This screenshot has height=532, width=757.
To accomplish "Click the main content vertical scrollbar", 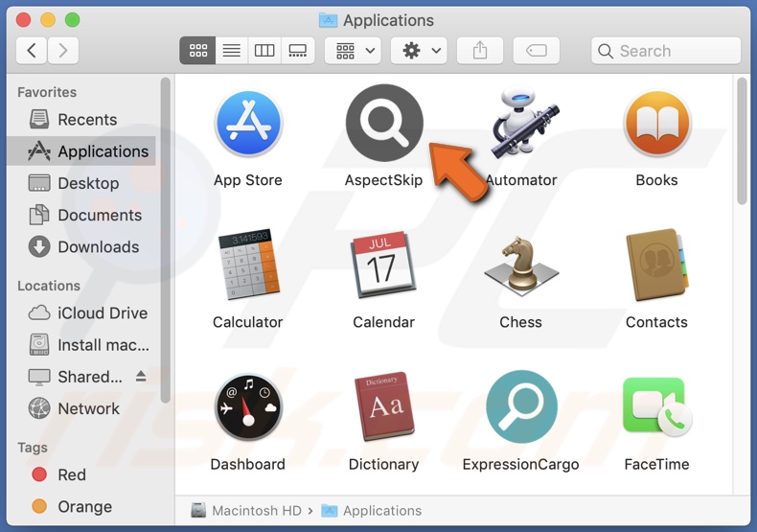I will [742, 142].
